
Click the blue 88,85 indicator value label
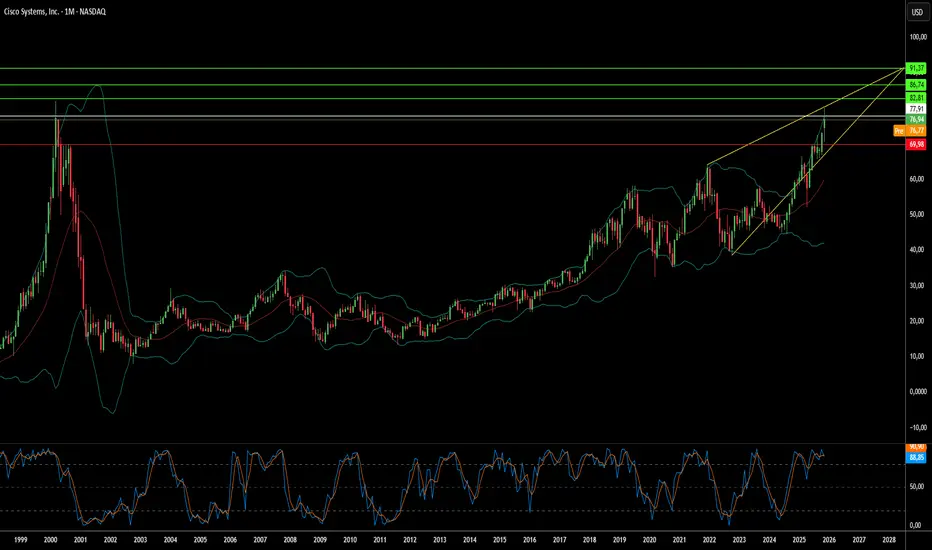point(916,457)
